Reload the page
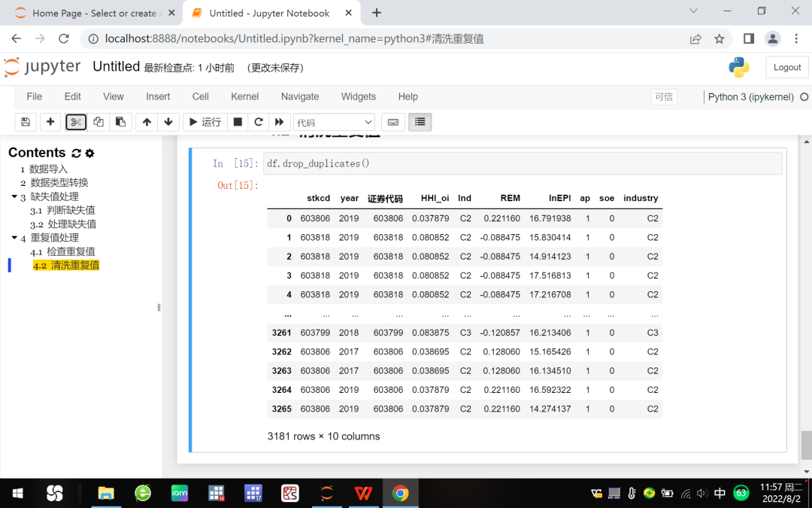Image resolution: width=812 pixels, height=508 pixels. coord(64,38)
